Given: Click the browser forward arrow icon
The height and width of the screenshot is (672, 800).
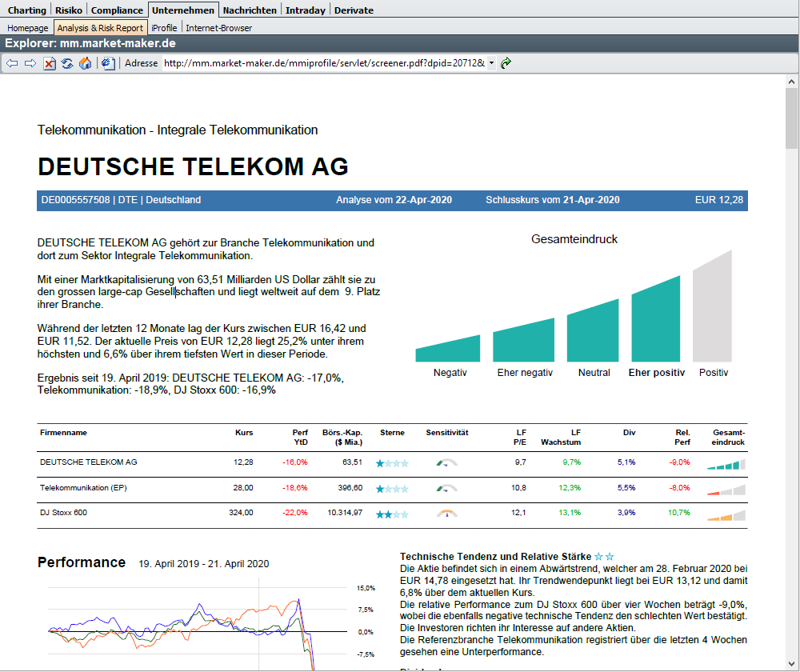Looking at the screenshot, I should tap(30, 63).
